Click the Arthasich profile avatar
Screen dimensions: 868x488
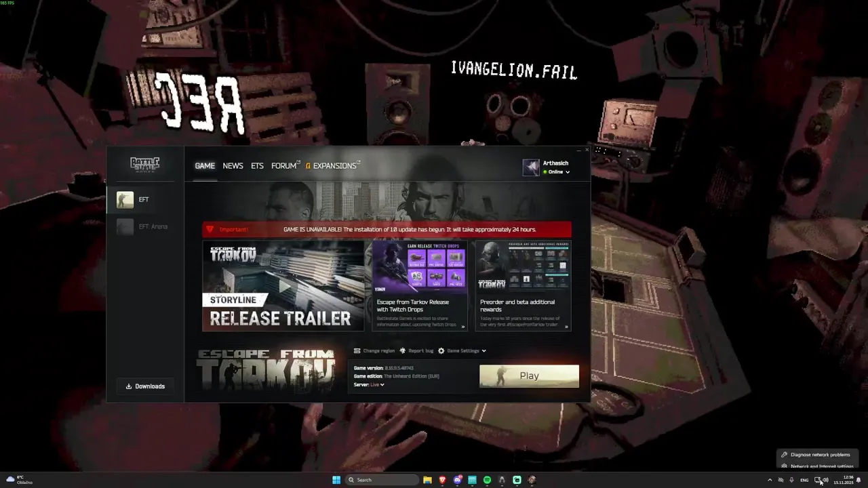pos(531,167)
